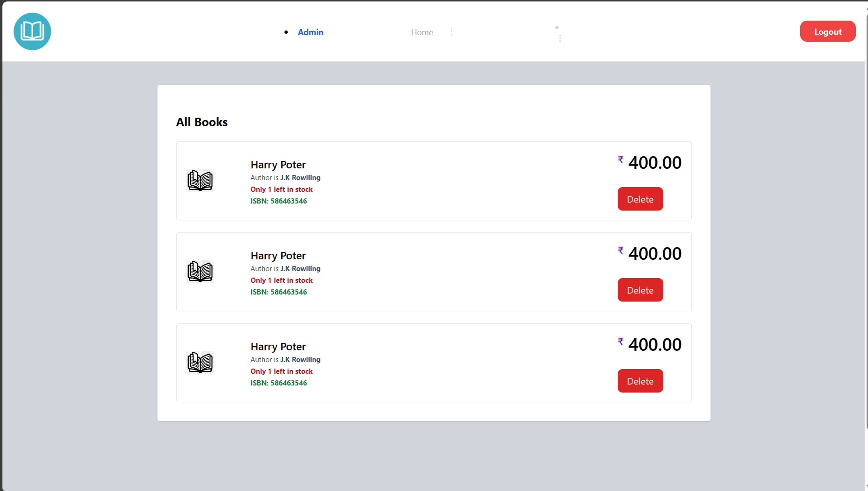Select the first book's ISBN text
868x491 pixels.
point(278,201)
